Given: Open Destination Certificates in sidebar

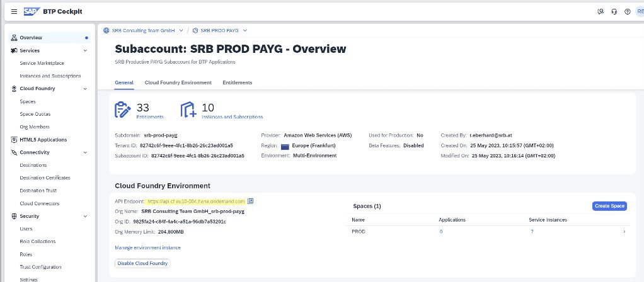Looking at the screenshot, I should coord(45,178).
